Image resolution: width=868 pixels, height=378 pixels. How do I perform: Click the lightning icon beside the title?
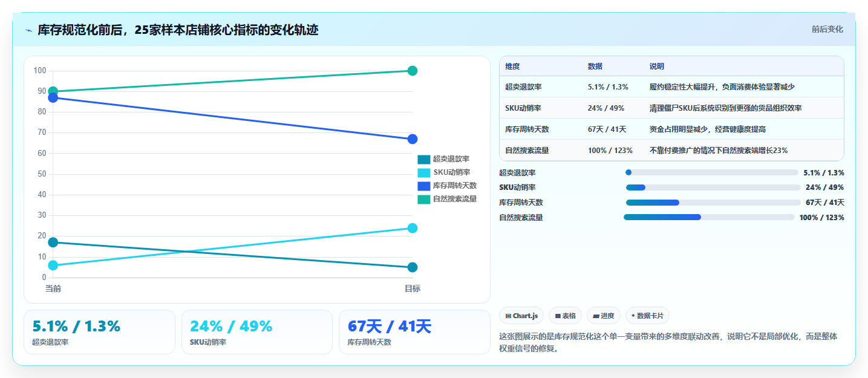(x=28, y=30)
